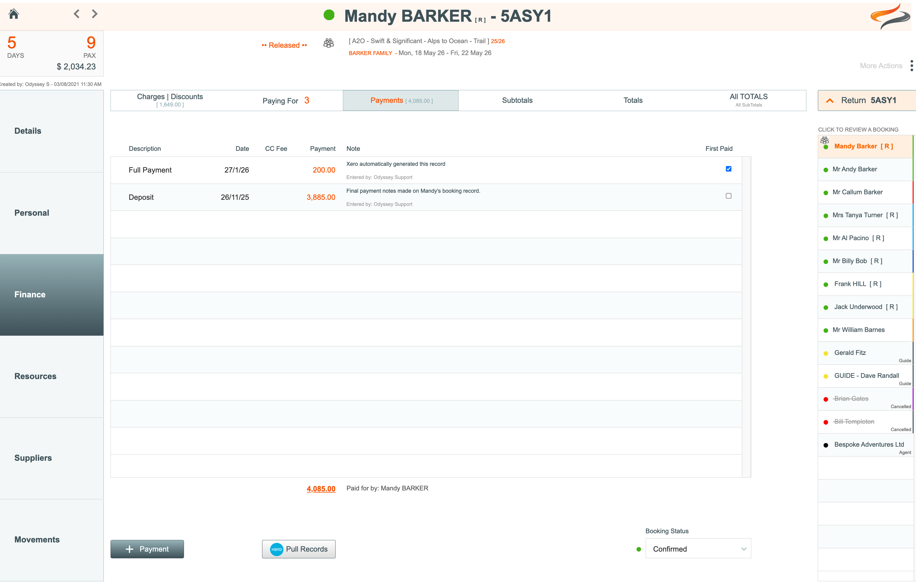
Task: Review Frank HILL booking
Action: 865,284
